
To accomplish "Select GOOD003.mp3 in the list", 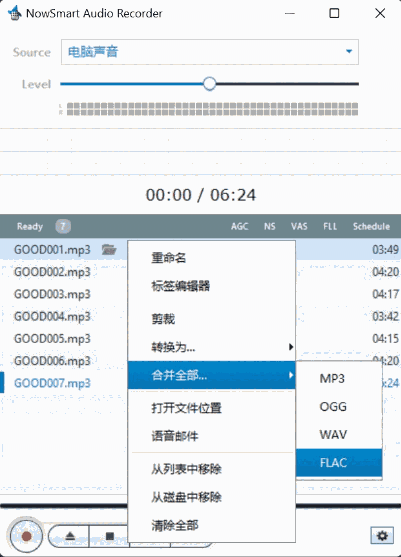I will [x=52, y=294].
